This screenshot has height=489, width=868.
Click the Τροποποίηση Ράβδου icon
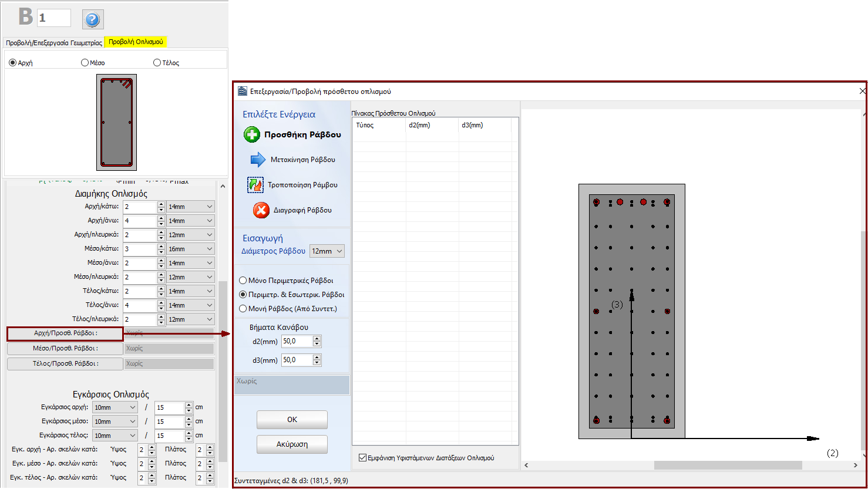coord(255,185)
